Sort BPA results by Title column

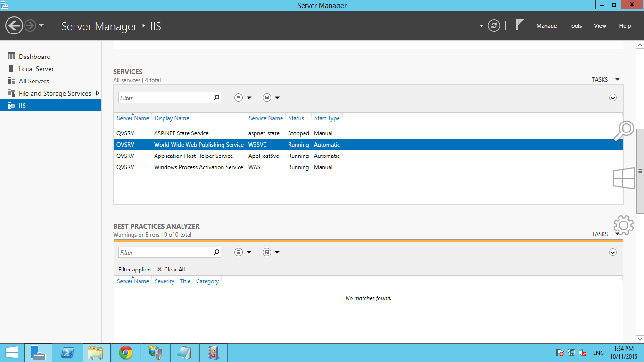pos(185,281)
